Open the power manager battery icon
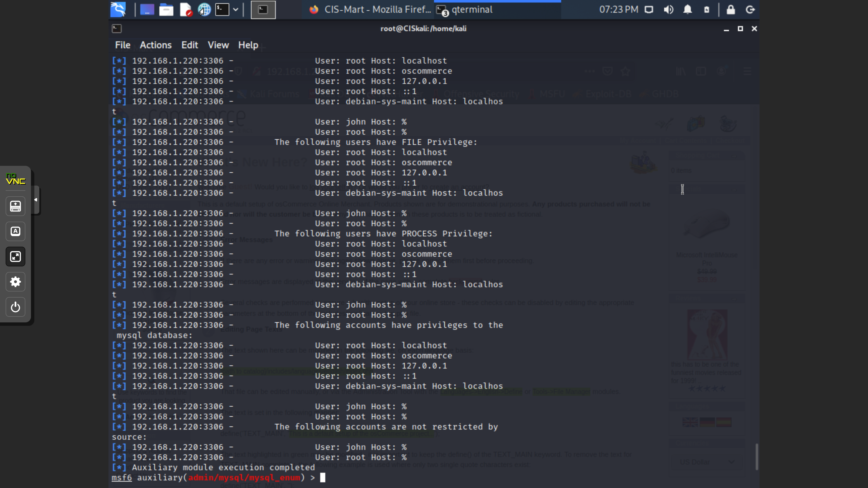Viewport: 868px width, 488px height. 707,9
